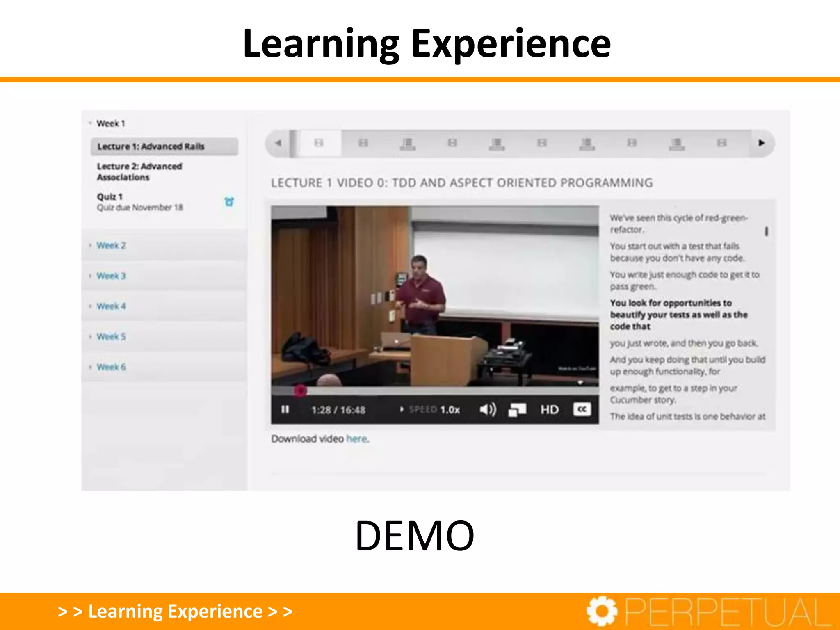Screen dimensions: 840x630
Task: Click the red video progress slider knob
Action: coord(300,390)
